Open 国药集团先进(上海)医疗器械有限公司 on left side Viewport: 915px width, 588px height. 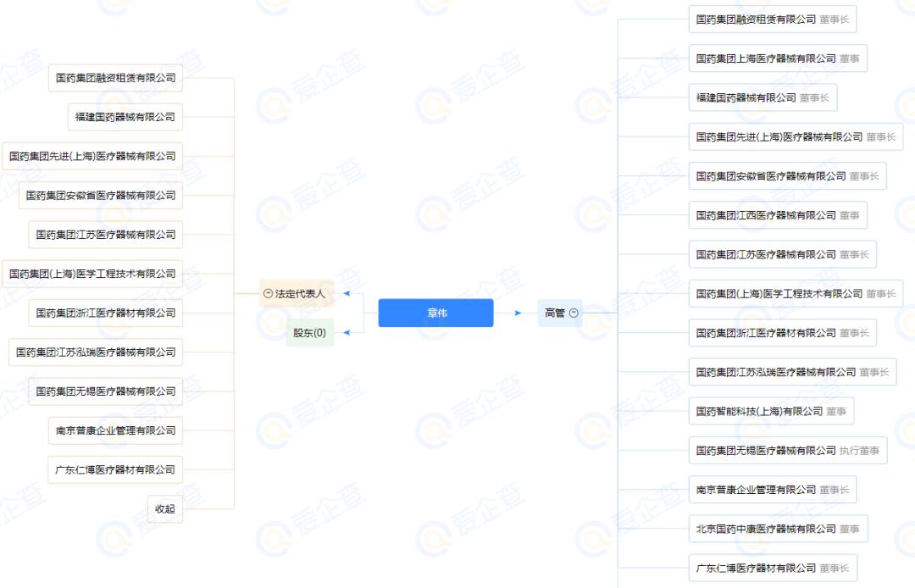(x=92, y=156)
